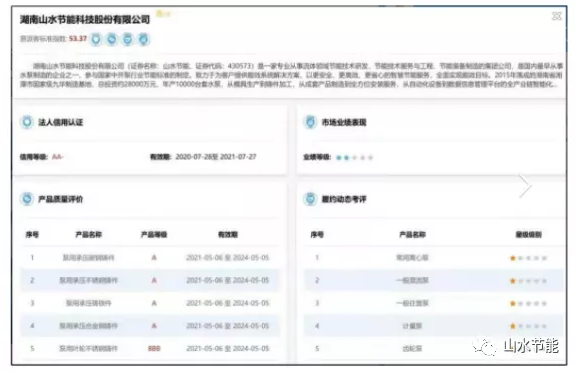The width and height of the screenshot is (579, 375).
Task: Click the AA- credit rating value
Action: 57,157
